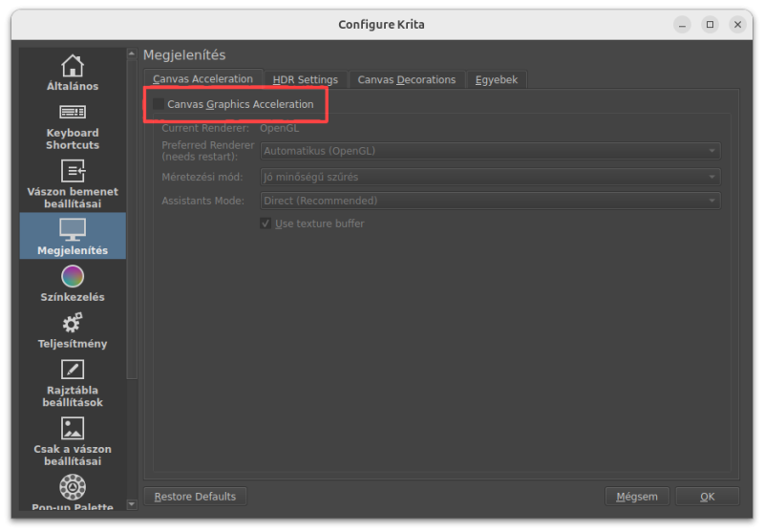The image size is (764, 532).
Task: Maximize the Configure Krita window
Action: pyautogui.click(x=710, y=25)
